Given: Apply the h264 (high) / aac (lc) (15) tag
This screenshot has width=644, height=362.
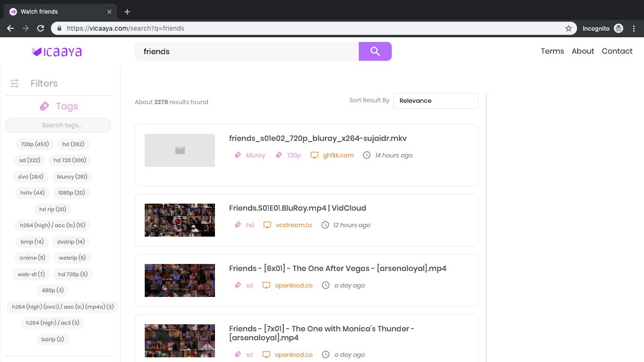Looking at the screenshot, I should [53, 225].
